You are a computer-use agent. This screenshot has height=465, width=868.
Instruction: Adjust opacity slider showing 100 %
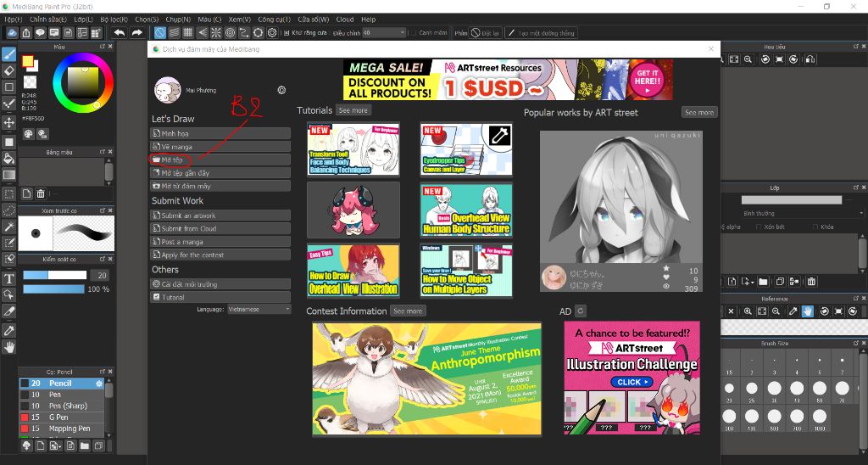point(53,289)
